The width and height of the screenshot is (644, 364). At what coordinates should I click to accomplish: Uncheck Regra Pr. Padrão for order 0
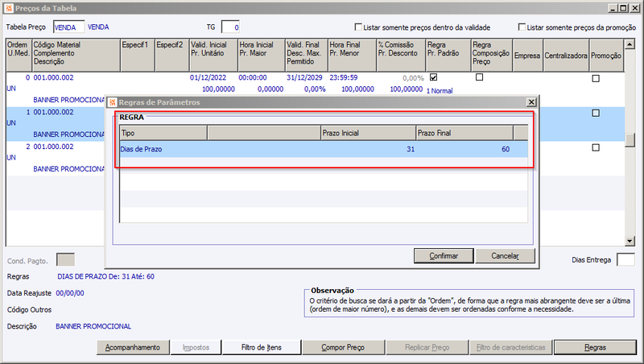[x=433, y=77]
